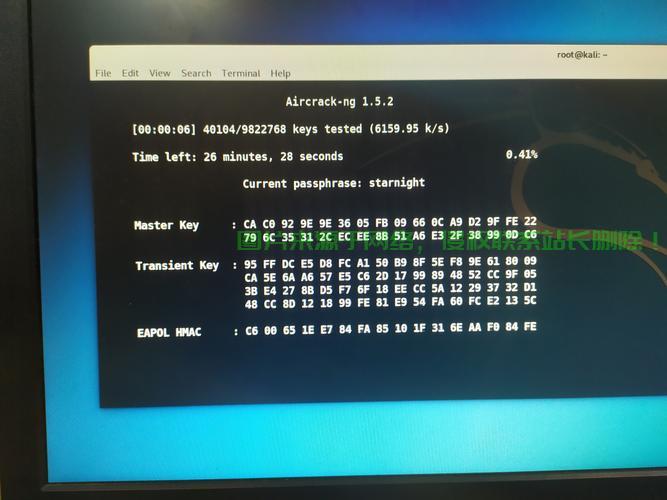Click the Aircrack-ng 1.5.2 heading text
The width and height of the screenshot is (667, 500).
click(339, 102)
